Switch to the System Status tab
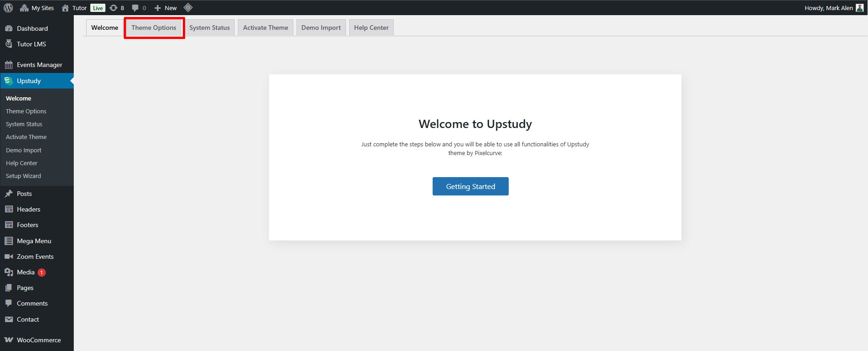Image resolution: width=868 pixels, height=351 pixels. click(x=209, y=28)
